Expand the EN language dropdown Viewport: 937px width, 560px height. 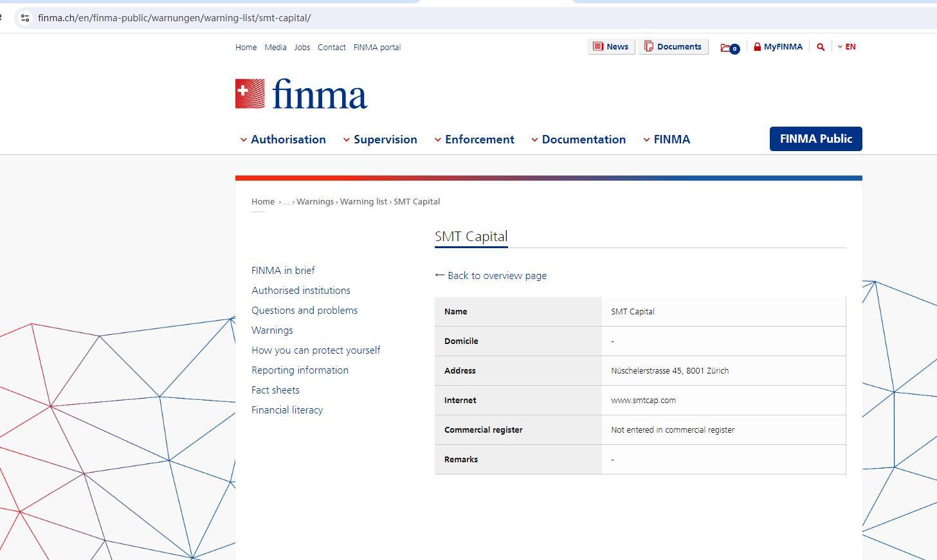click(846, 47)
